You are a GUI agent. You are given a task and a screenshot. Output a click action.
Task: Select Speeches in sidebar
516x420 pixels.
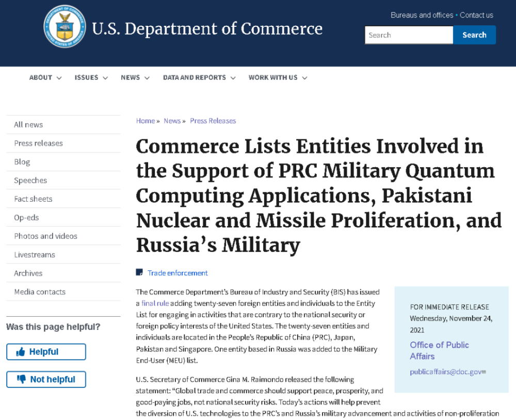[63, 181]
